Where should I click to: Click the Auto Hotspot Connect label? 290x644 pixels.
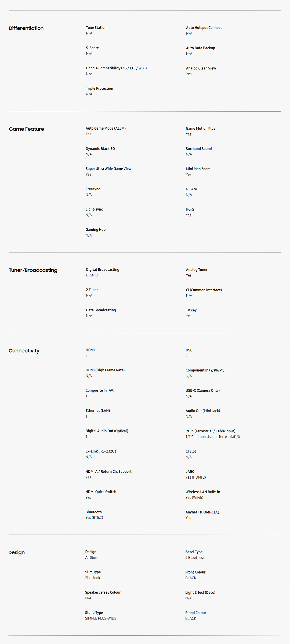click(204, 28)
